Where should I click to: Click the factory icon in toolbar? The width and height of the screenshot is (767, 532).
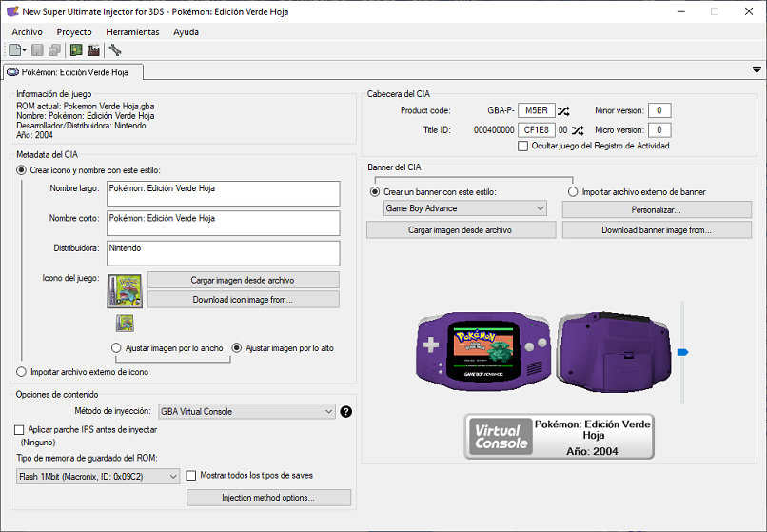pyautogui.click(x=93, y=50)
